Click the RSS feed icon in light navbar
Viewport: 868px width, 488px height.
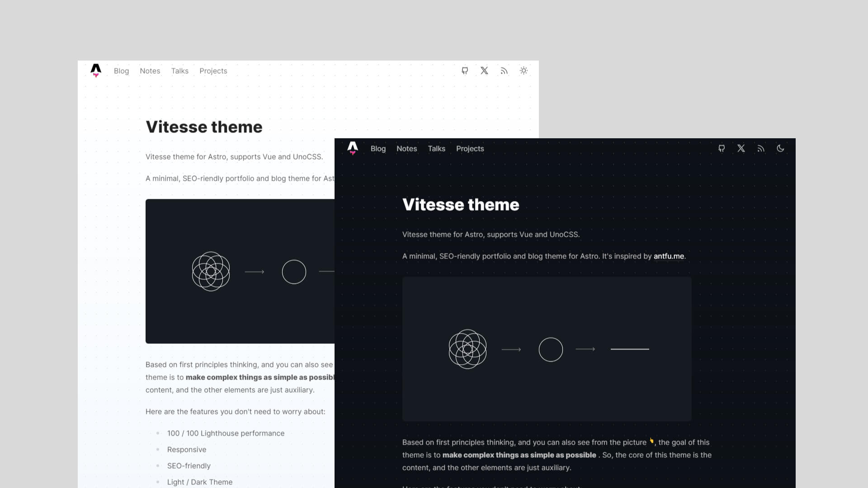pyautogui.click(x=504, y=70)
